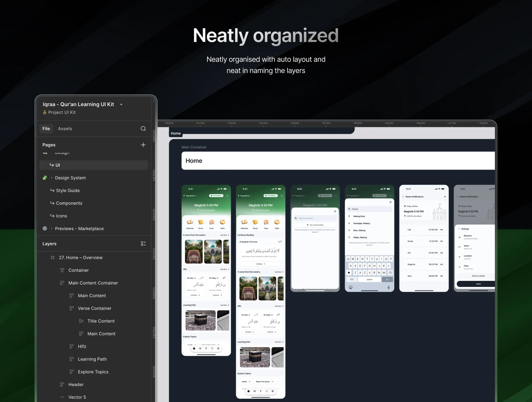
Task: Switch to the File tab
Action: pos(46,129)
